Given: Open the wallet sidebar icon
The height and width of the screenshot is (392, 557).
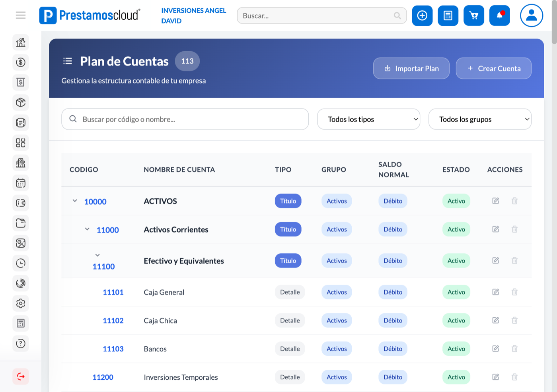Looking at the screenshot, I should coord(21,203).
